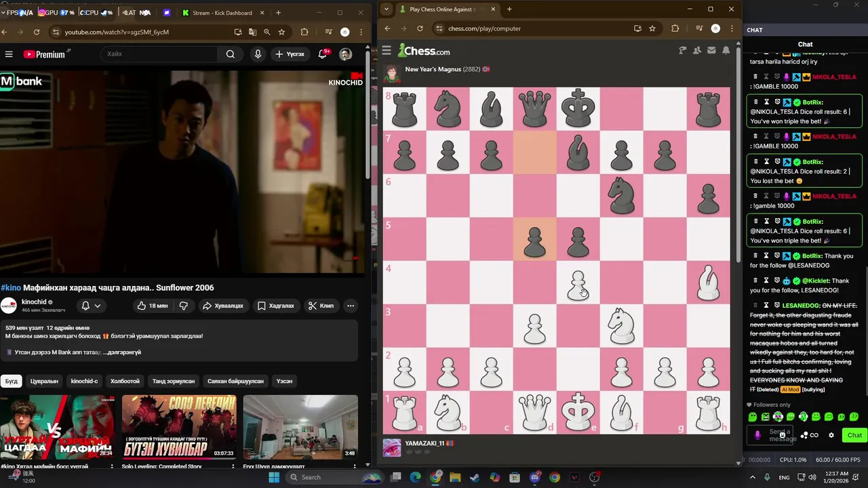Open translate page icon in YouTube address bar

(x=252, y=32)
